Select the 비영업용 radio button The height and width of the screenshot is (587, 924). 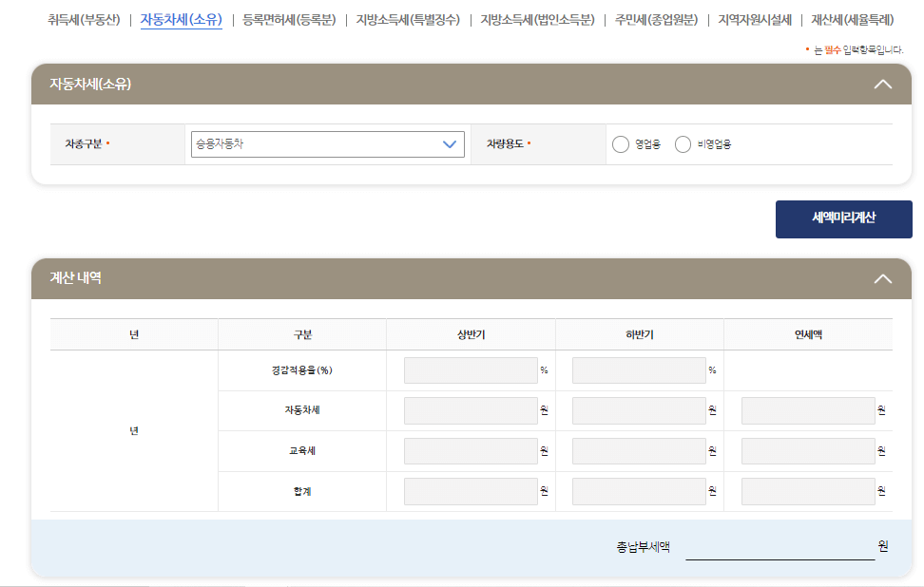(683, 144)
